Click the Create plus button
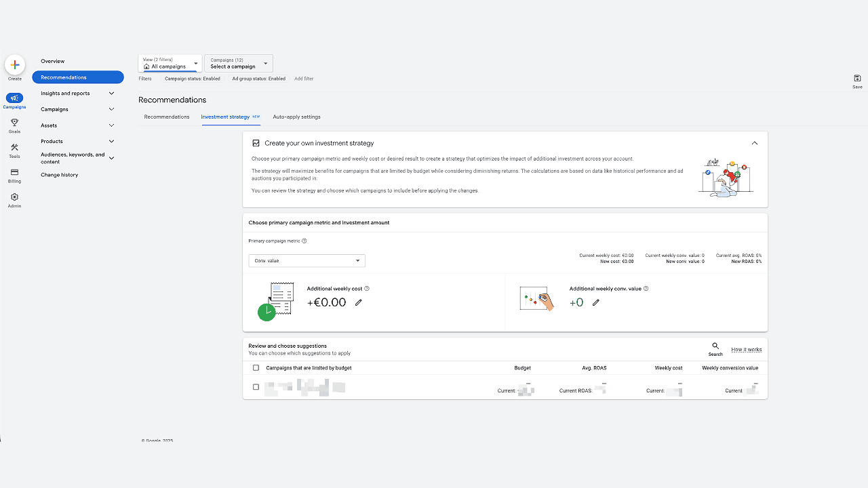This screenshot has height=488, width=868. [x=15, y=65]
